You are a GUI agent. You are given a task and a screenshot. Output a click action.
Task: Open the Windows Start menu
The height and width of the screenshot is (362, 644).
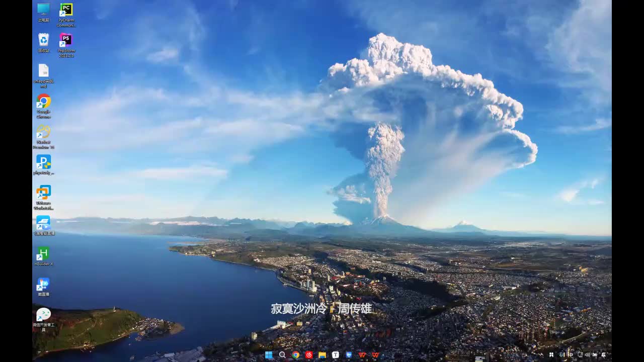[x=269, y=354]
